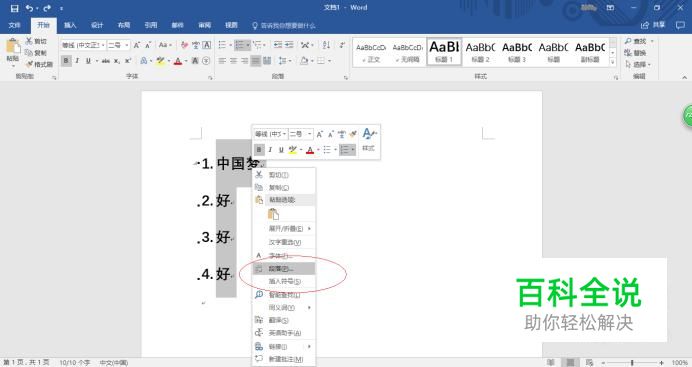692x367 pixels.
Task: Click the Increase Indent icon
Action: 289,45
